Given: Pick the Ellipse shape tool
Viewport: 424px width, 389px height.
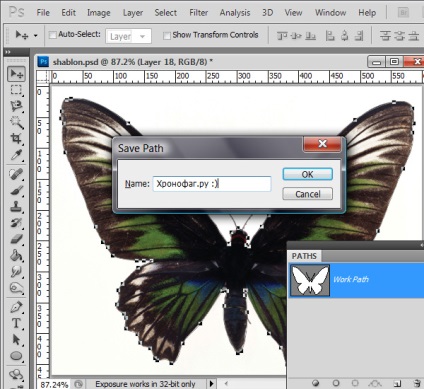Looking at the screenshot, I should [16, 356].
